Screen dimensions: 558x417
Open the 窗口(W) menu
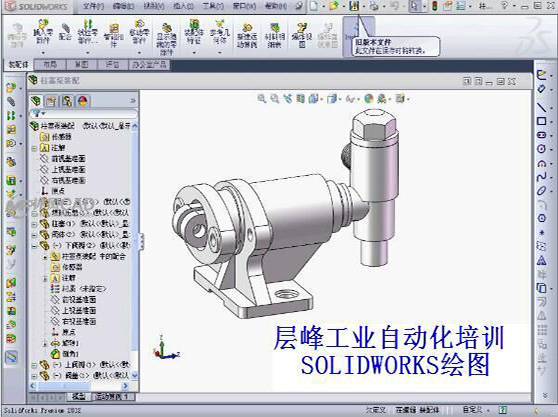click(244, 6)
